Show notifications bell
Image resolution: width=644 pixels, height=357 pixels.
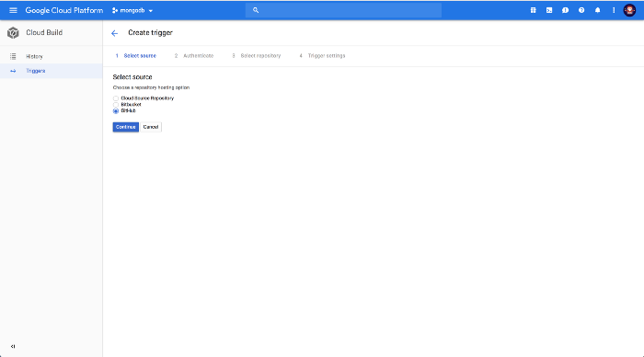click(597, 10)
